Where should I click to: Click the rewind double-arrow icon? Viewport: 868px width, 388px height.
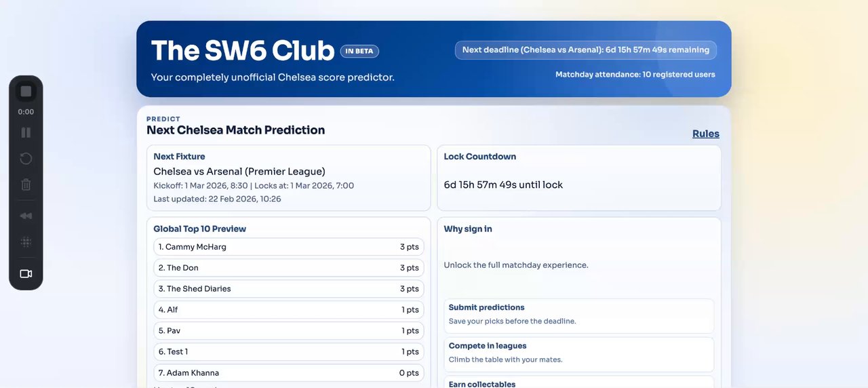click(26, 216)
